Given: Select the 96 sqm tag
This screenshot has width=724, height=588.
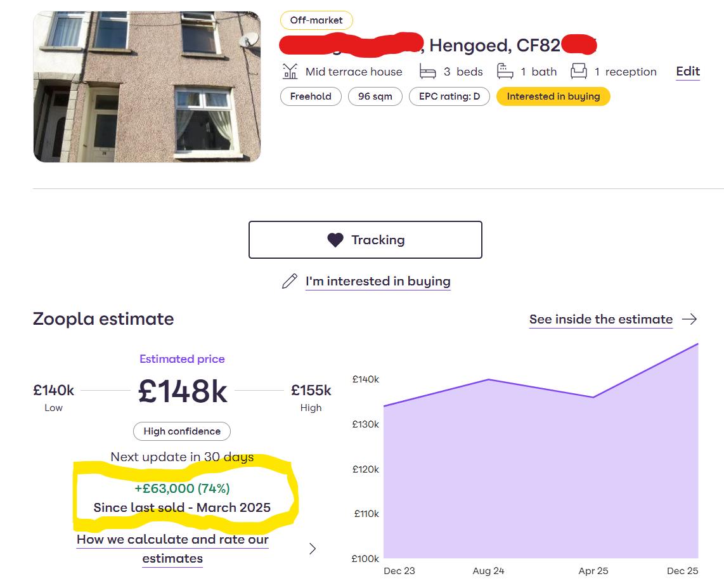Looking at the screenshot, I should [x=375, y=96].
